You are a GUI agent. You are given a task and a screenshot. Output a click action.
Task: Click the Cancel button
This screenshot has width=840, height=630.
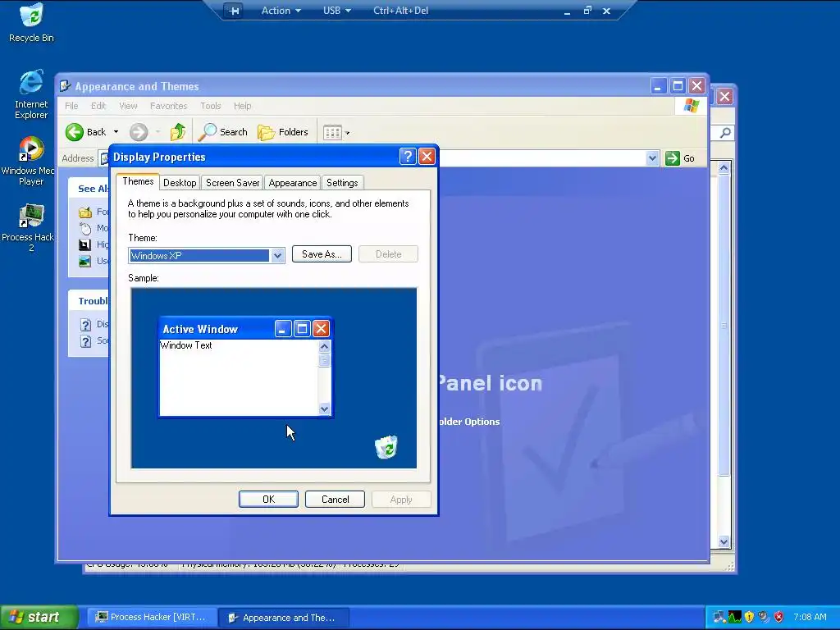(x=335, y=500)
